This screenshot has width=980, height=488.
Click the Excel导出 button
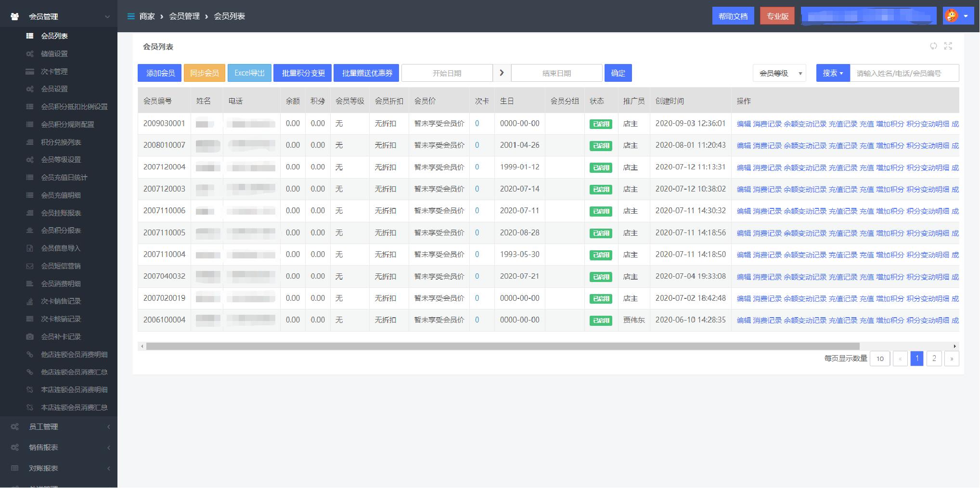point(249,73)
